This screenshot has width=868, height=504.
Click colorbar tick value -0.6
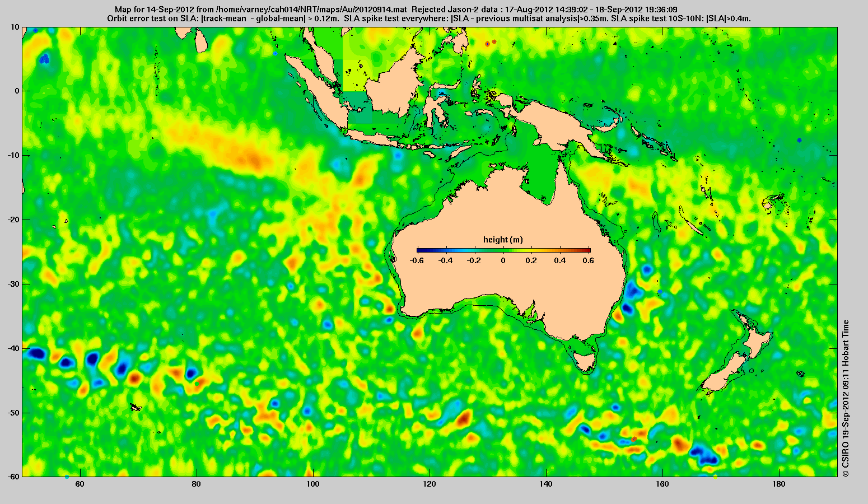point(416,260)
